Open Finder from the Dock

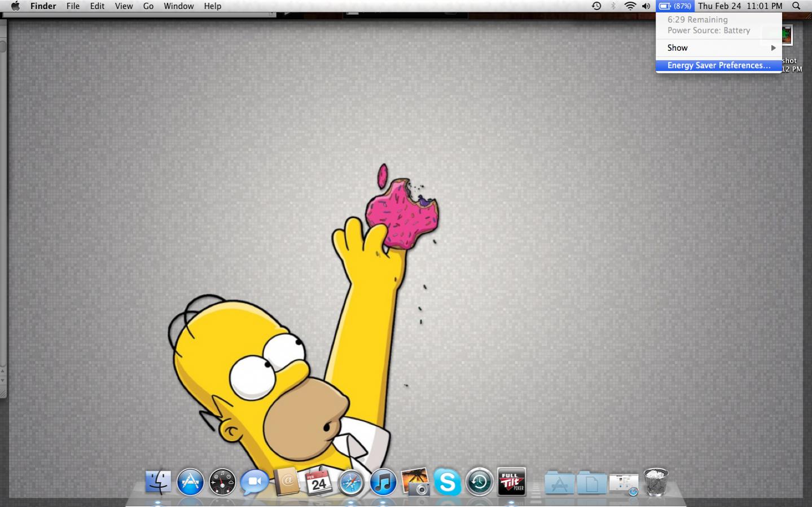pos(158,482)
